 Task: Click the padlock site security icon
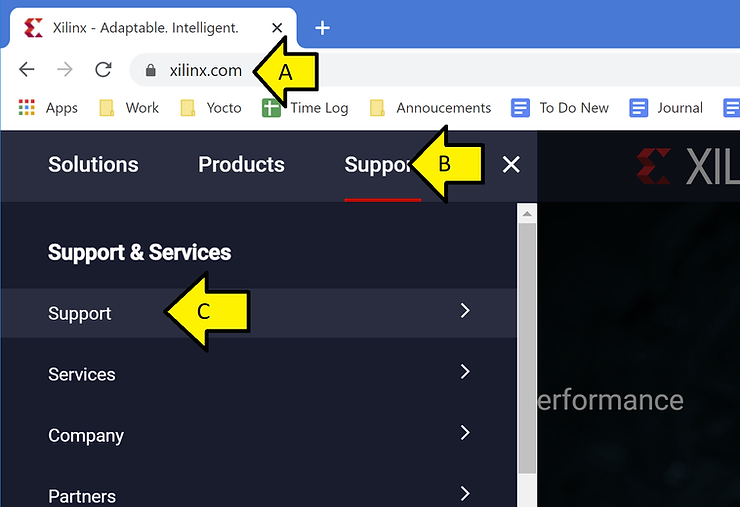pos(151,71)
